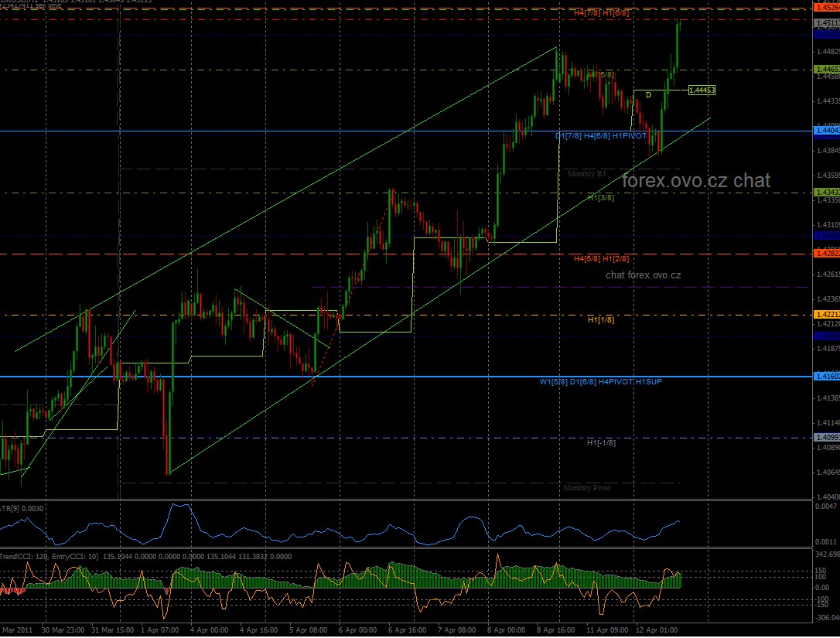
Task: Click the 1.4138 price scale value
Action: click(x=828, y=398)
